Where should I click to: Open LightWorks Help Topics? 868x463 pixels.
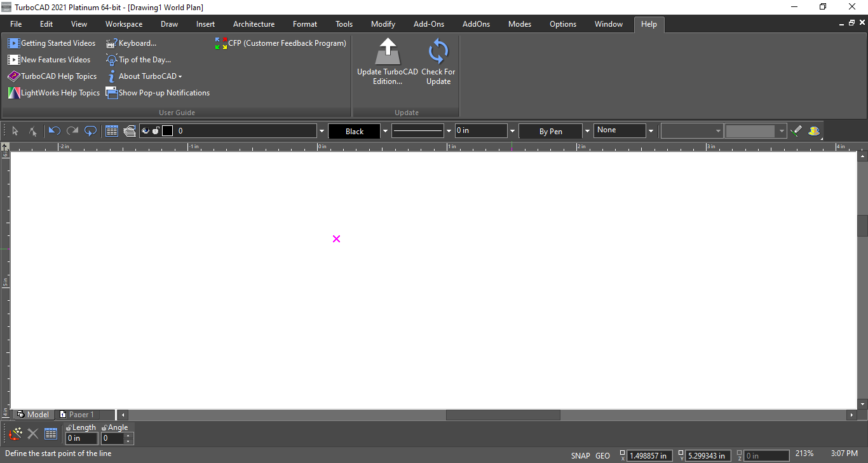point(54,93)
